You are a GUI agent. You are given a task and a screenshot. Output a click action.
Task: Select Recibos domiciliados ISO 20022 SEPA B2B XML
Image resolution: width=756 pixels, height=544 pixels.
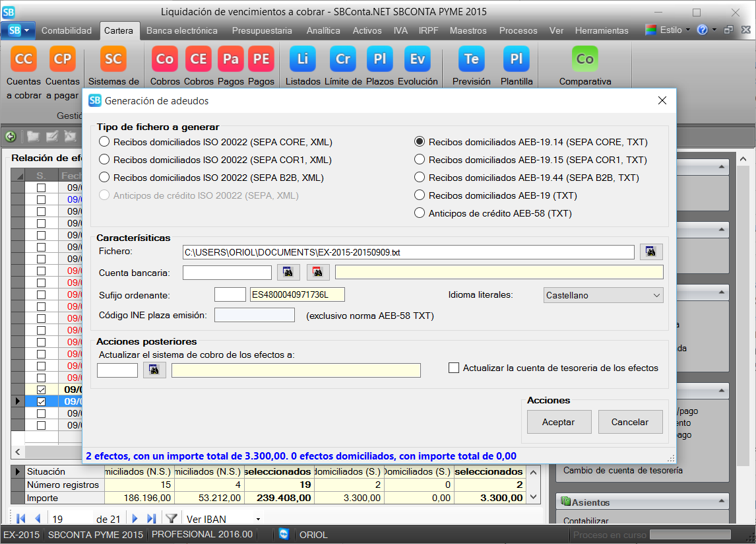105,178
